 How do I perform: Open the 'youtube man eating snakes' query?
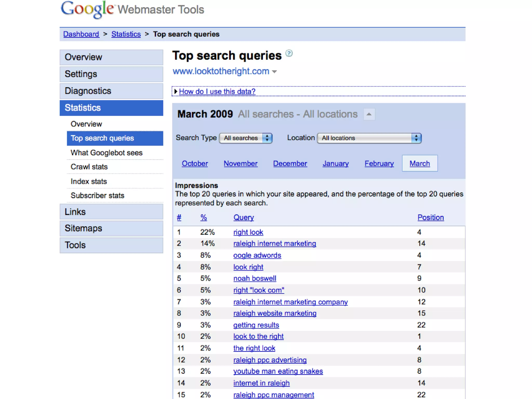coord(278,371)
